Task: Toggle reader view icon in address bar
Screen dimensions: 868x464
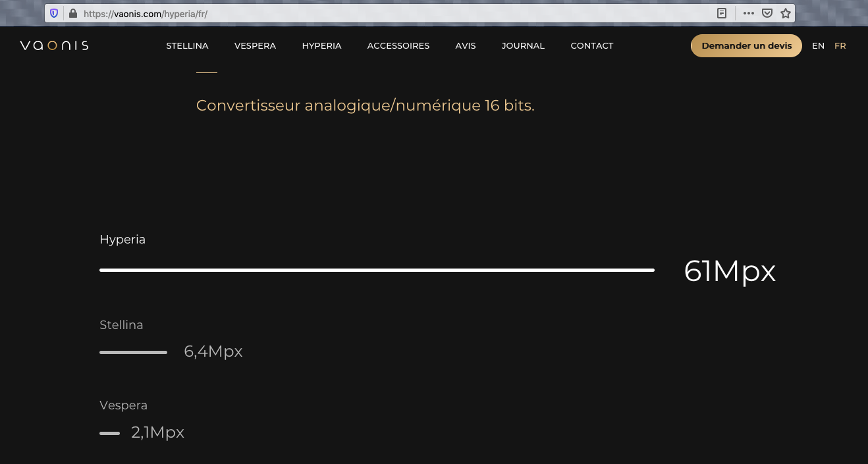Action: [722, 13]
